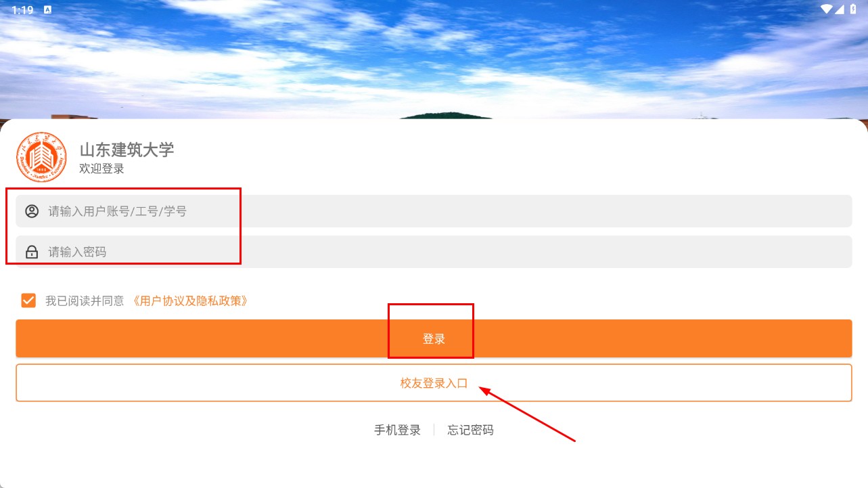Screen dimensions: 868x488
Task: Open the 校友登录入口 alumni login
Action: 434,383
